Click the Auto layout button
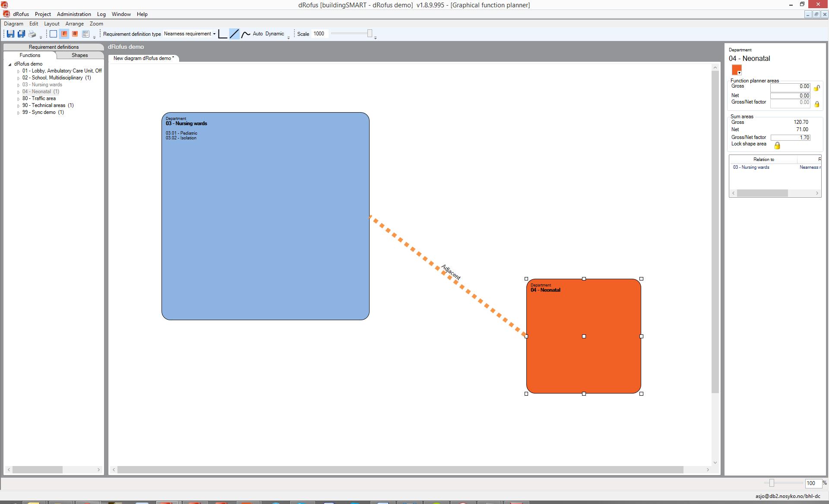Image resolution: width=829 pixels, height=504 pixels. (x=258, y=34)
